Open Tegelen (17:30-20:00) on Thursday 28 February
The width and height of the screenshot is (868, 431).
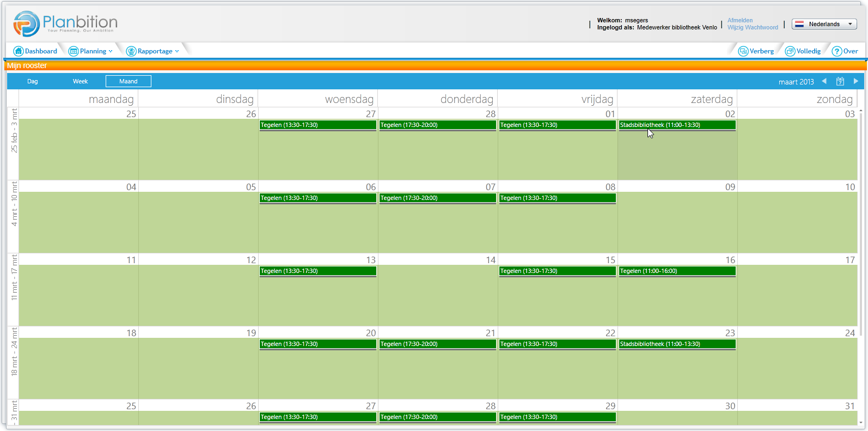point(438,125)
